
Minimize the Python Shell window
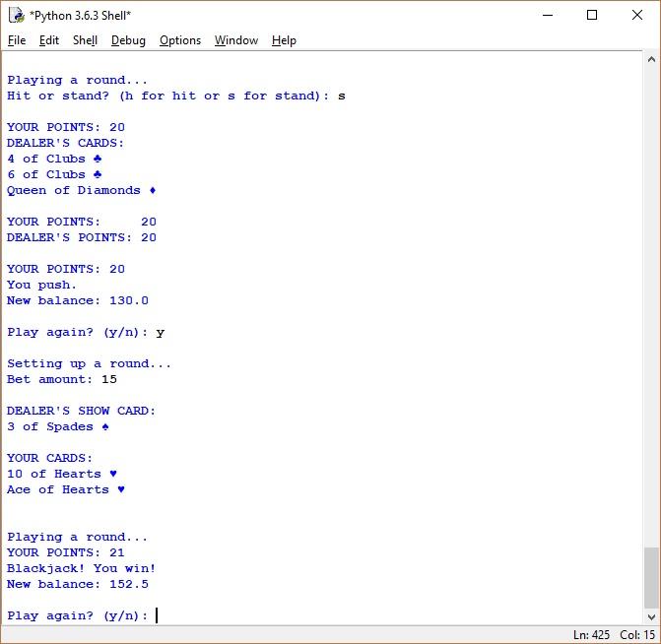click(x=548, y=15)
